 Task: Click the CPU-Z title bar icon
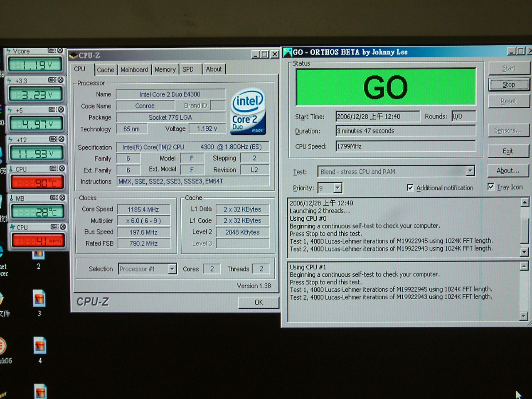pos(74,55)
